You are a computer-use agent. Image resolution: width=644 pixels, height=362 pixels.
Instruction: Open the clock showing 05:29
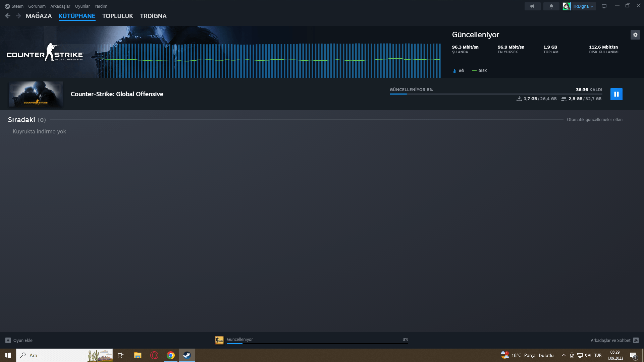click(x=615, y=355)
